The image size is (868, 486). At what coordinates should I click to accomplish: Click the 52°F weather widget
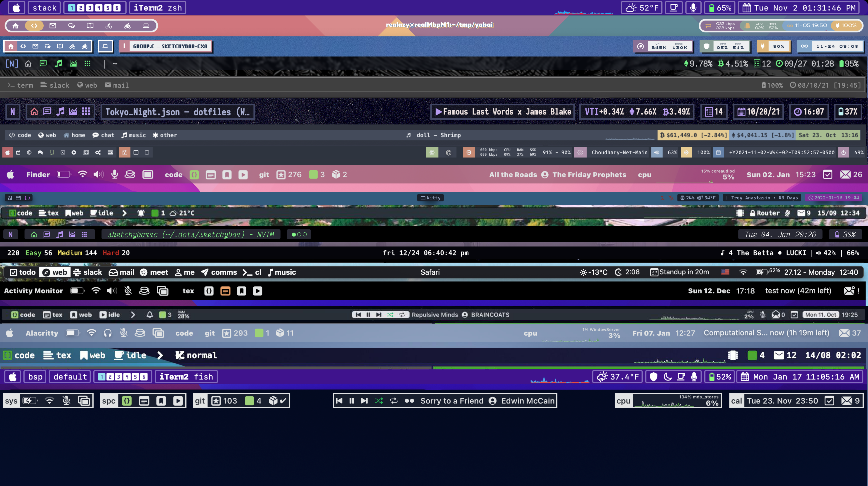[x=642, y=8]
